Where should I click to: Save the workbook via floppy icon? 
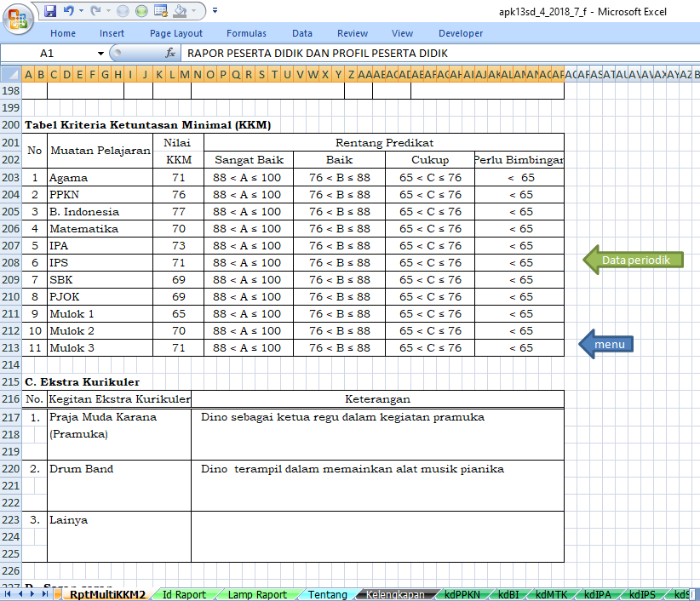[50, 11]
